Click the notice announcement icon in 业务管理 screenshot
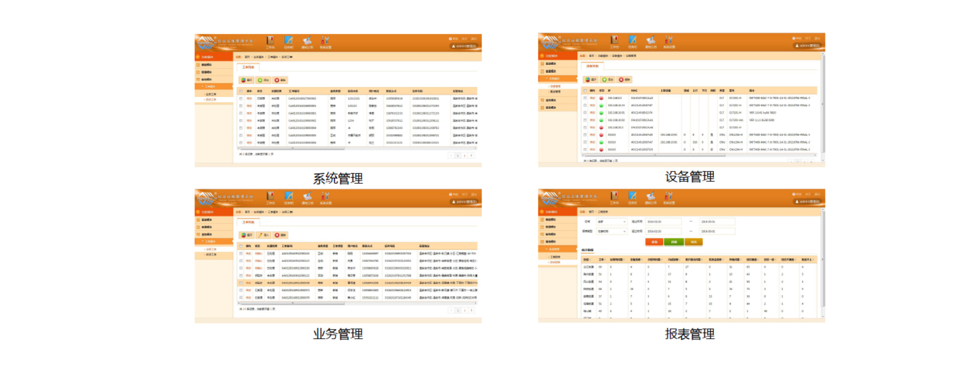The width and height of the screenshot is (980, 382). (x=307, y=196)
